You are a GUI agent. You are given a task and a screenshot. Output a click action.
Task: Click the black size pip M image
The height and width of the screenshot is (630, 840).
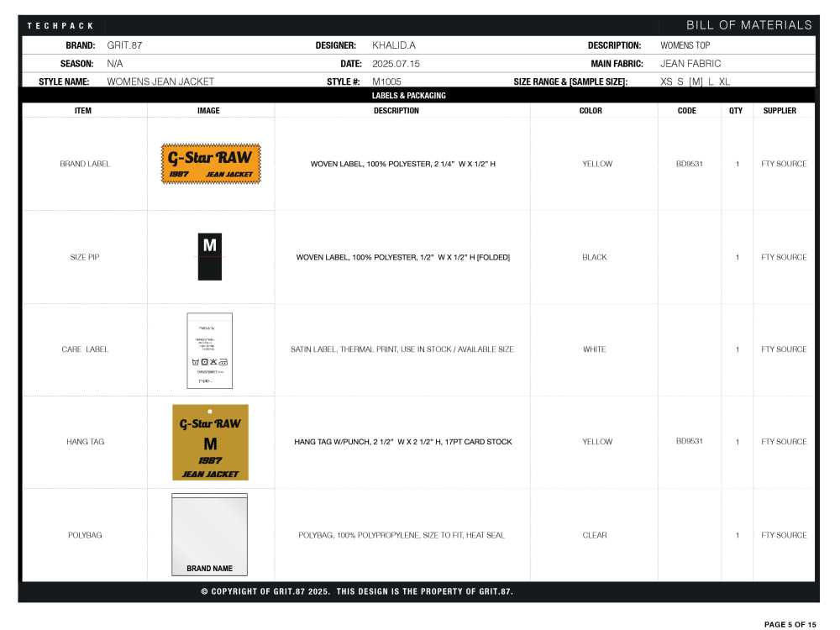(209, 256)
